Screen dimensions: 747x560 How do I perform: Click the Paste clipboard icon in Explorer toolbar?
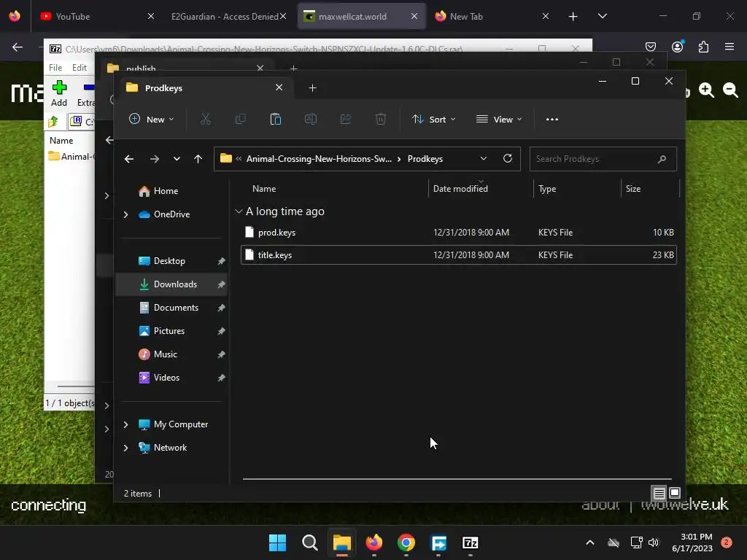tap(275, 119)
